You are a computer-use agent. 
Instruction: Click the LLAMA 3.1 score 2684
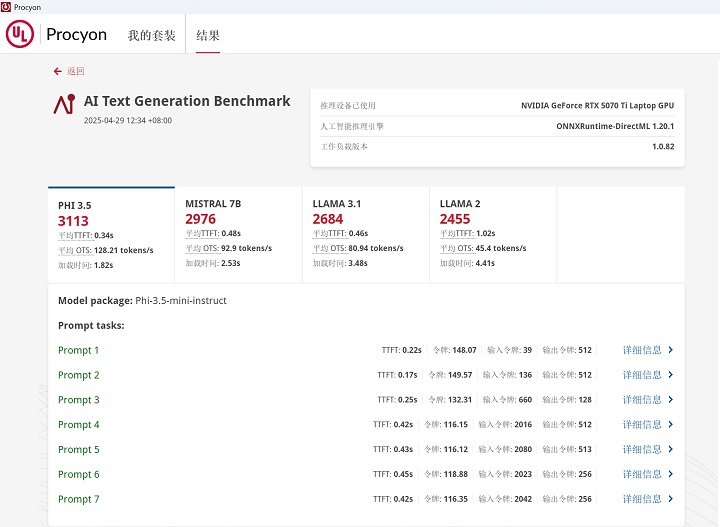tap(327, 219)
